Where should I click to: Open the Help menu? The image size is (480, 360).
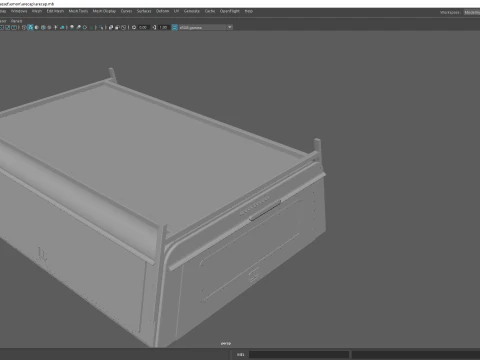[x=249, y=11]
